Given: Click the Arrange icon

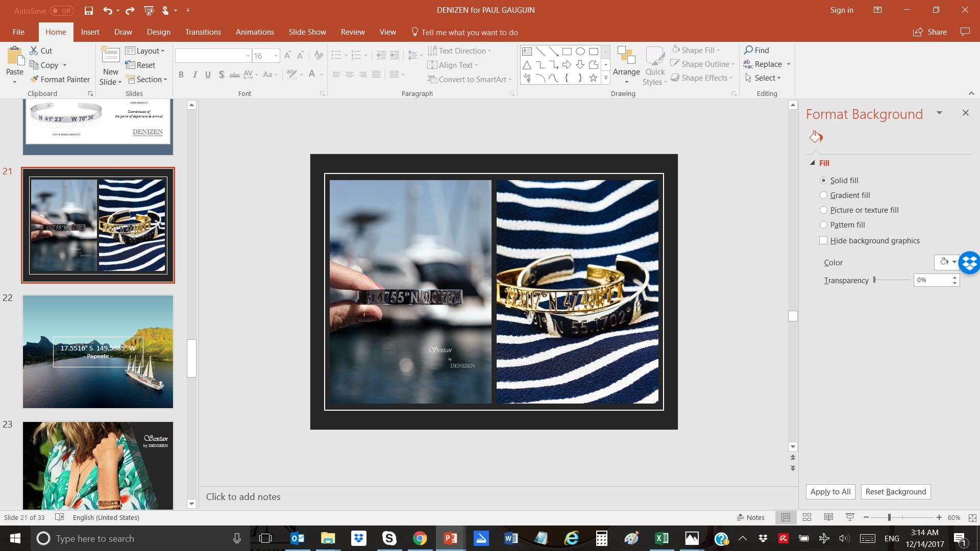Looking at the screenshot, I should (x=626, y=56).
